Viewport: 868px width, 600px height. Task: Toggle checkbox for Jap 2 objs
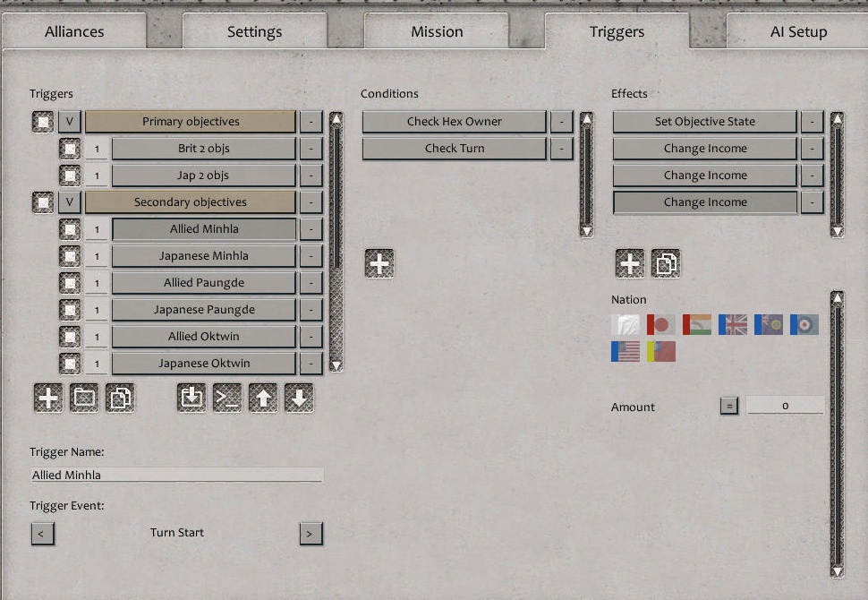[70, 176]
